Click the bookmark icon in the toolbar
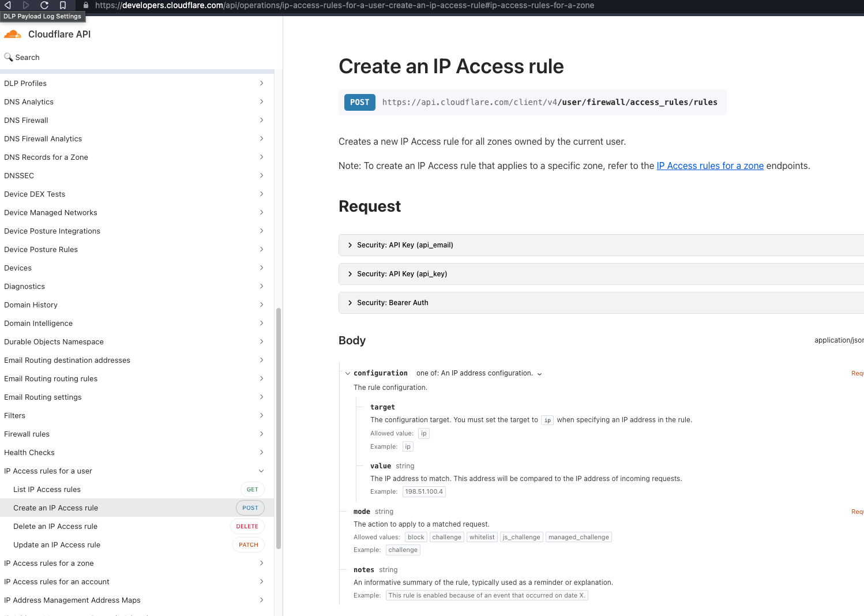Image resolution: width=864 pixels, height=616 pixels. (63, 5)
